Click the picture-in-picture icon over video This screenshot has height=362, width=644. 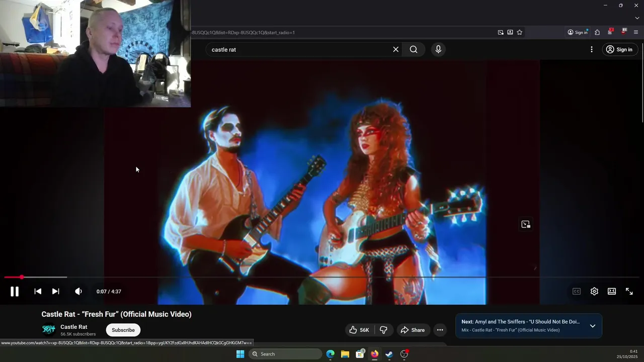[x=526, y=224]
